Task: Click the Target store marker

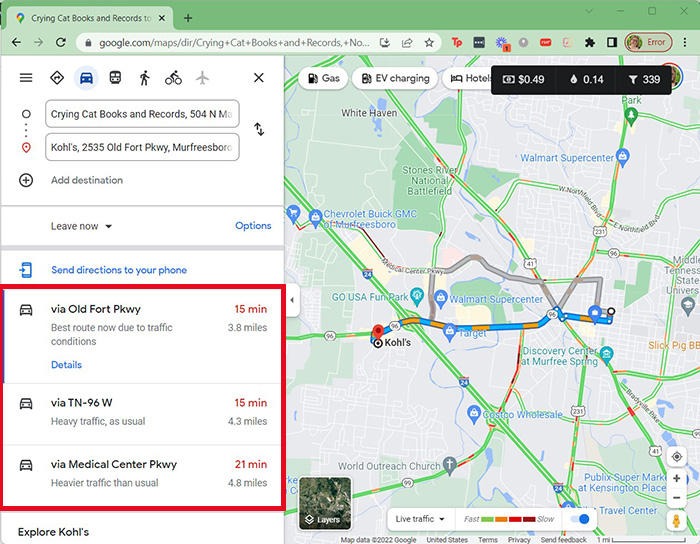Action: pyautogui.click(x=450, y=332)
